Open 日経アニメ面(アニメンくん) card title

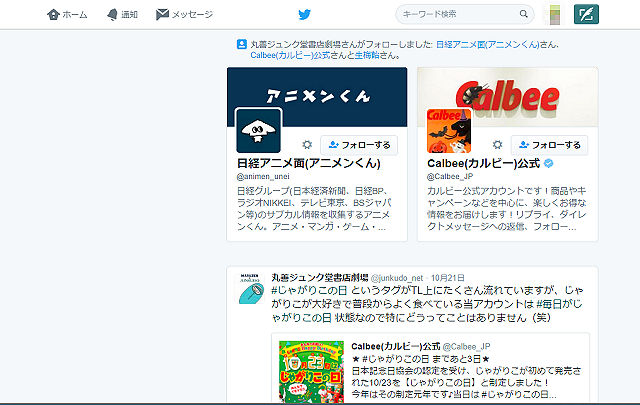(x=309, y=163)
